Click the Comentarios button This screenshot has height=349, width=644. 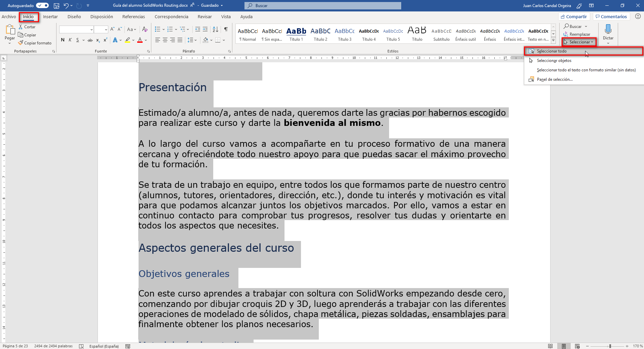point(611,16)
